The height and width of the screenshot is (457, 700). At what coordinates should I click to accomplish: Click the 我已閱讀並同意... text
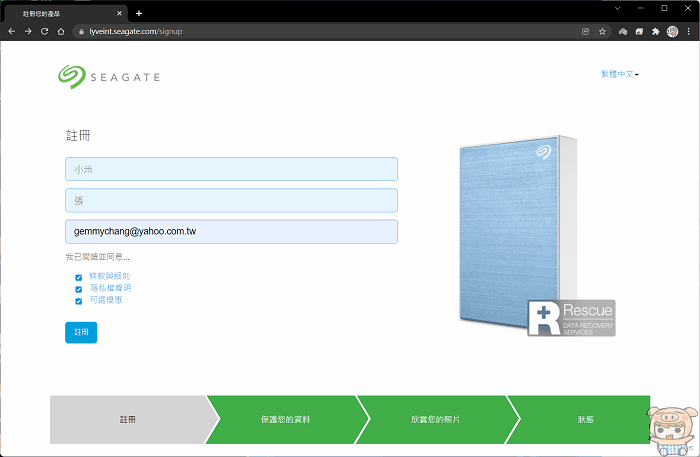pos(97,257)
